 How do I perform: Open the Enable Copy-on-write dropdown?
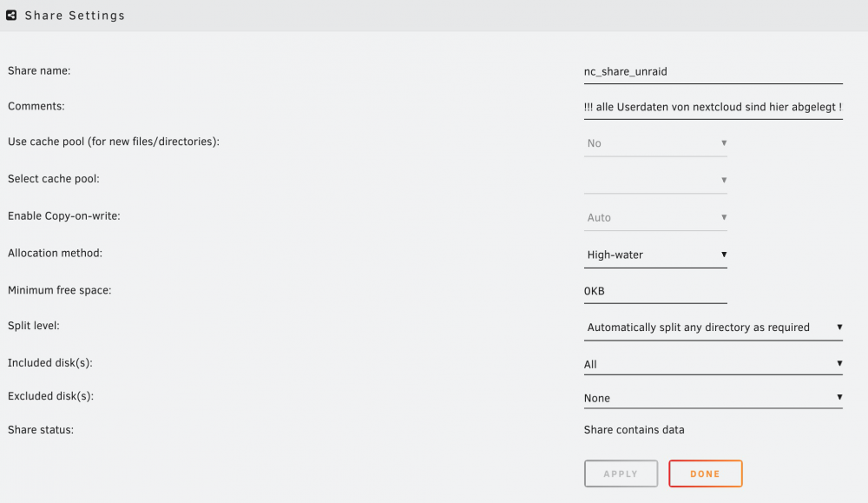(655, 218)
